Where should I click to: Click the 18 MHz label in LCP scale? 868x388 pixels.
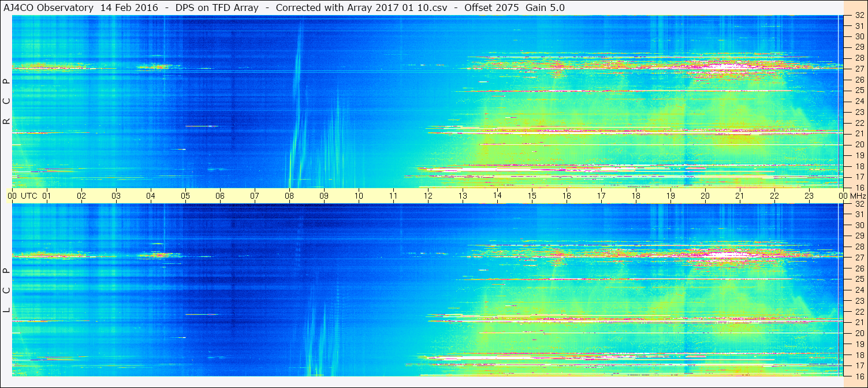(x=859, y=355)
